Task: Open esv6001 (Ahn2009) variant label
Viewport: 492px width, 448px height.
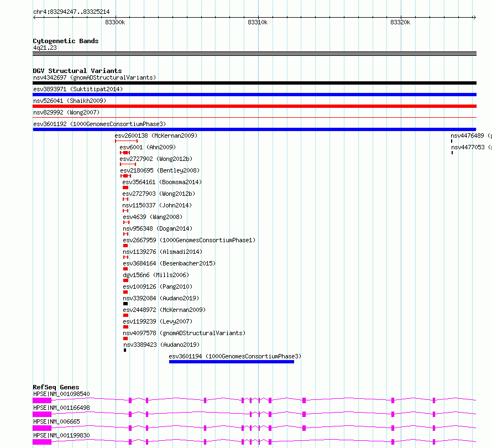Action: pos(148,147)
